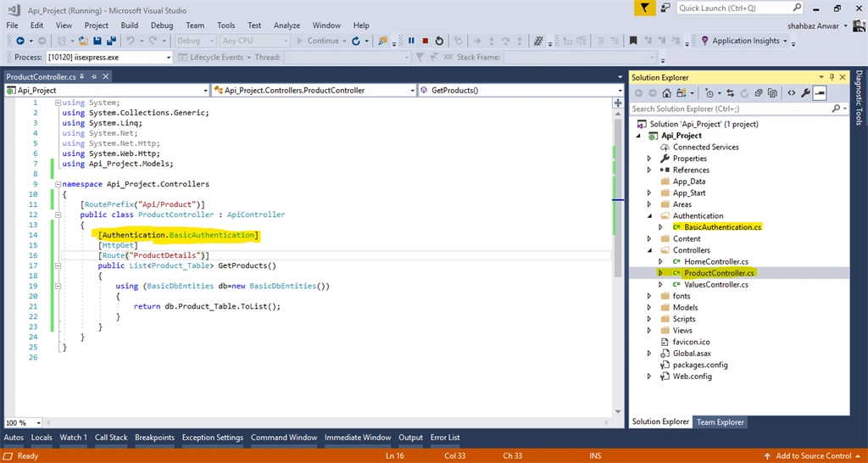This screenshot has width=868, height=463.
Task: Collapse the GetProducts method on line 17
Action: (58, 265)
